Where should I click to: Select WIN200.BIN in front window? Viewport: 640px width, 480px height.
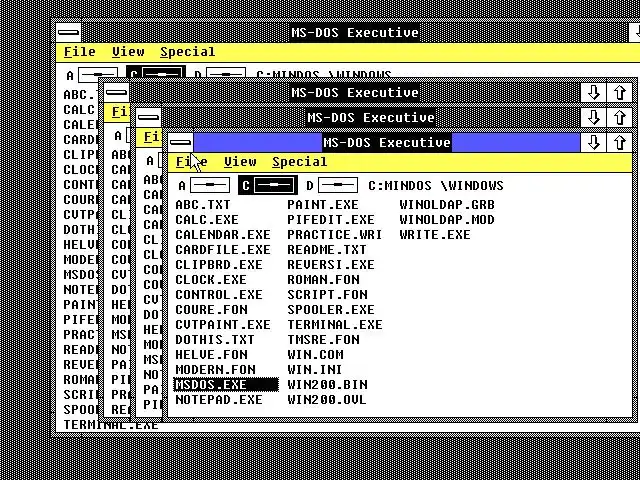pos(327,385)
